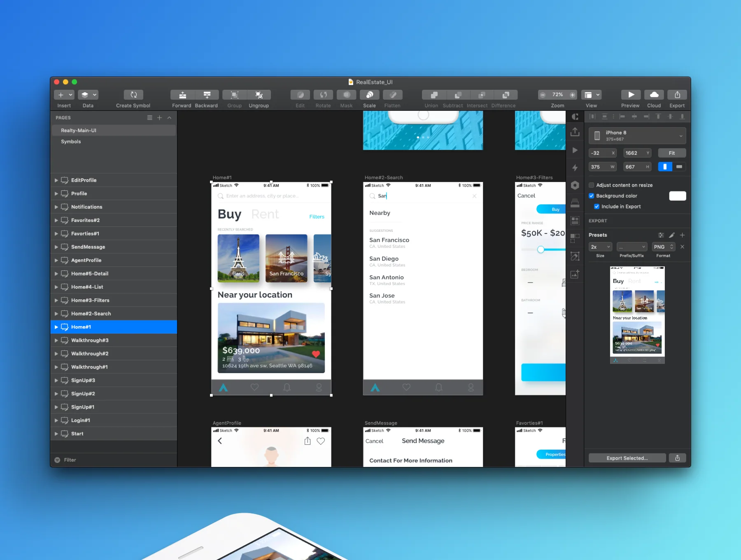Click the X position input field
Image resolution: width=741 pixels, height=560 pixels.
[603, 153]
